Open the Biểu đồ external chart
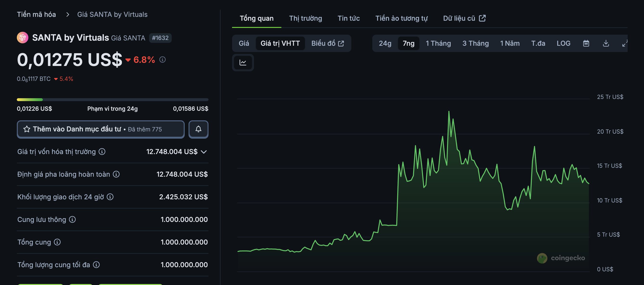This screenshot has width=644, height=285. pos(328,43)
